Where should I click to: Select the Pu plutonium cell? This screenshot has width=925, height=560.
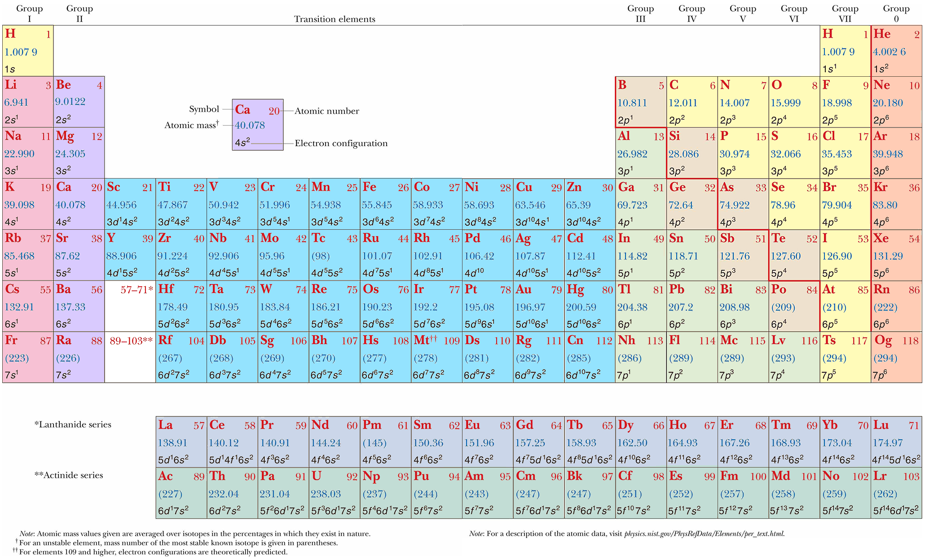[437, 493]
